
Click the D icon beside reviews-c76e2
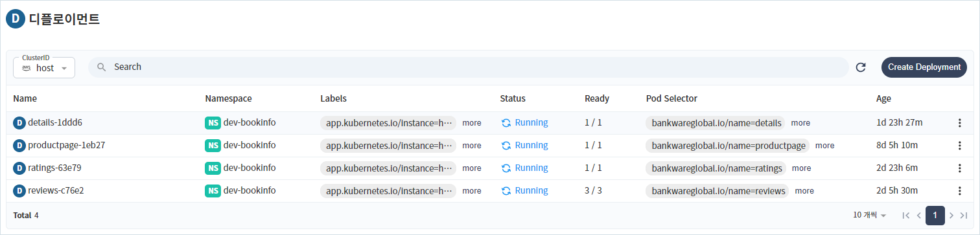[19, 190]
